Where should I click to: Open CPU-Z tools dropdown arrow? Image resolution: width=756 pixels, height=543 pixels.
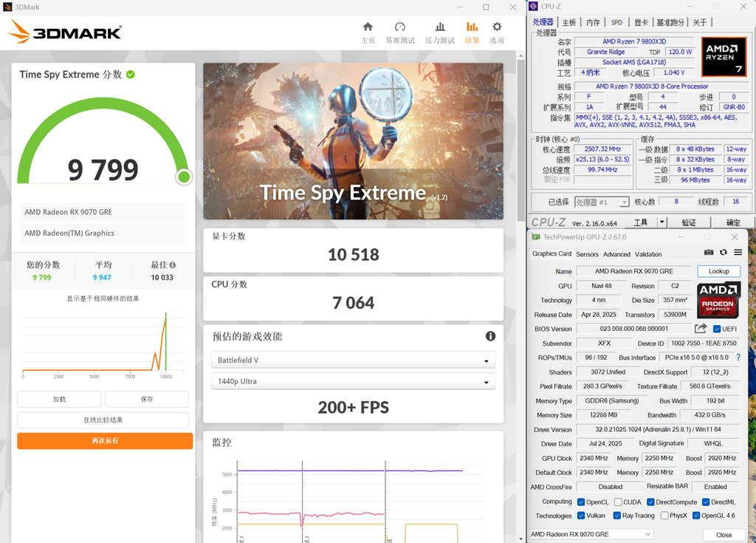point(662,222)
